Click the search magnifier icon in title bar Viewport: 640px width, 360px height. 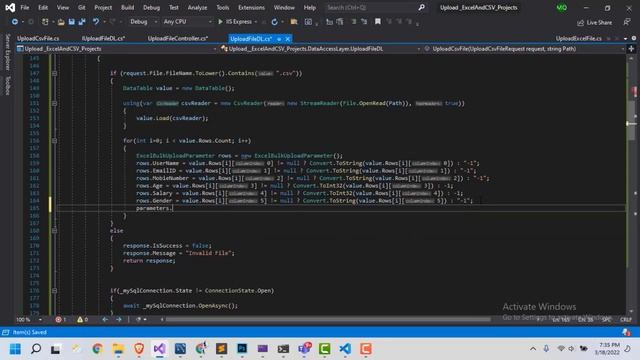coord(422,7)
